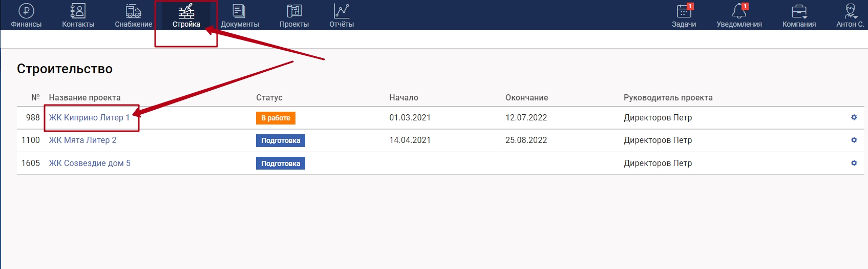Expand the Антон С. user menu

850,11
